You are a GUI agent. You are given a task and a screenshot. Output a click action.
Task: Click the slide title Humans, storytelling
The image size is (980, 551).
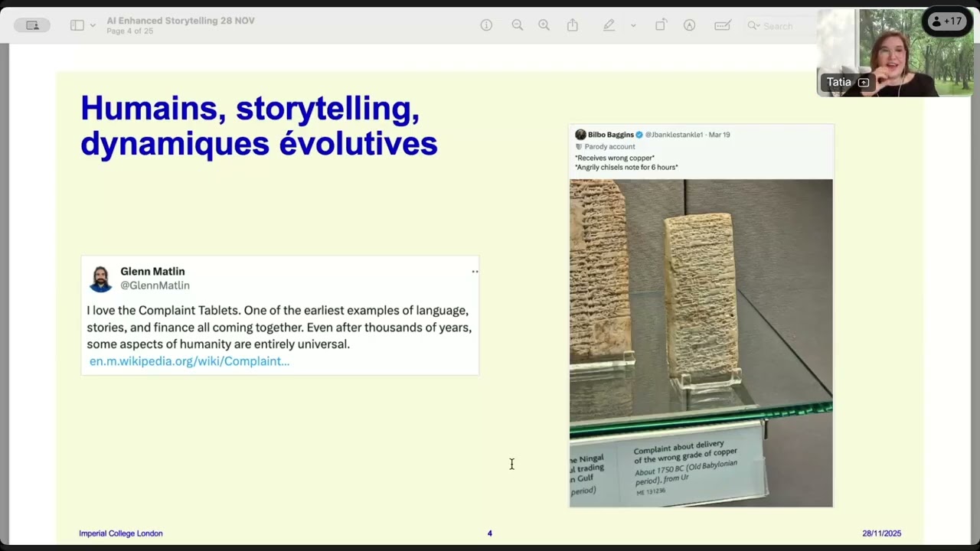(x=259, y=126)
